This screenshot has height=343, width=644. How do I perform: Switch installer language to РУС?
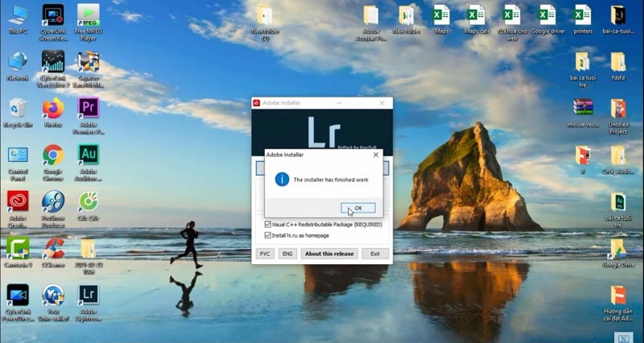coord(265,254)
